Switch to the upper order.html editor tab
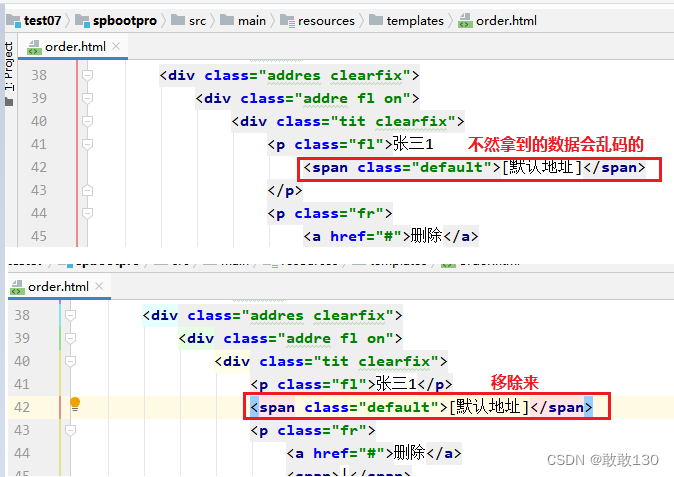Image resolution: width=674 pixels, height=477 pixels. tap(75, 46)
